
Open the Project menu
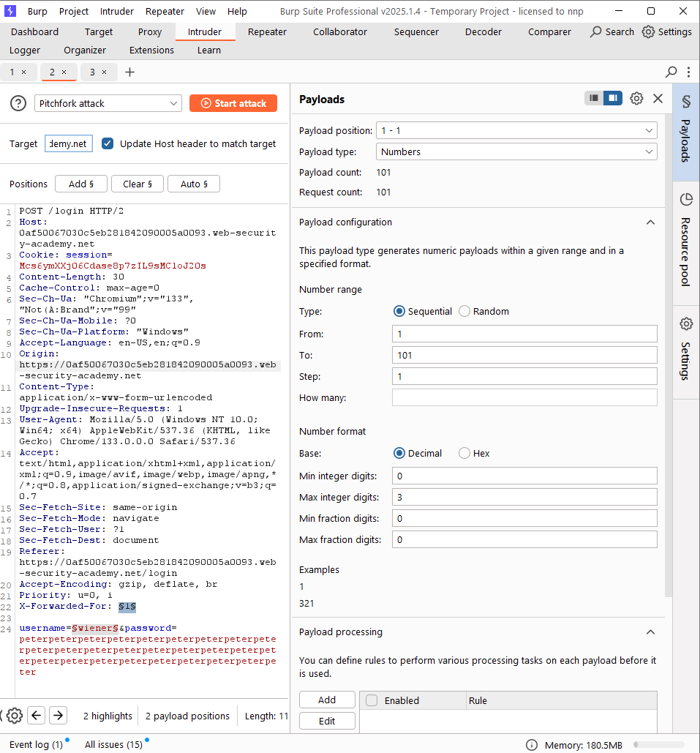click(74, 11)
